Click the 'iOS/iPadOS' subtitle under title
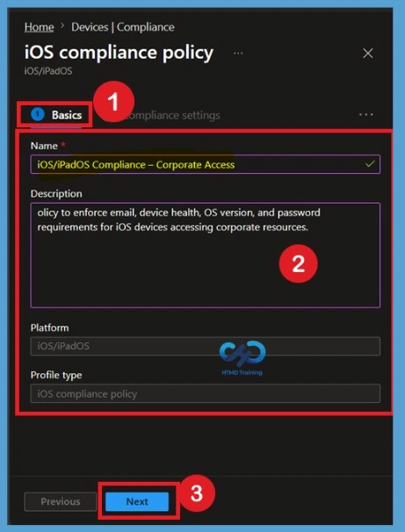 pos(48,71)
